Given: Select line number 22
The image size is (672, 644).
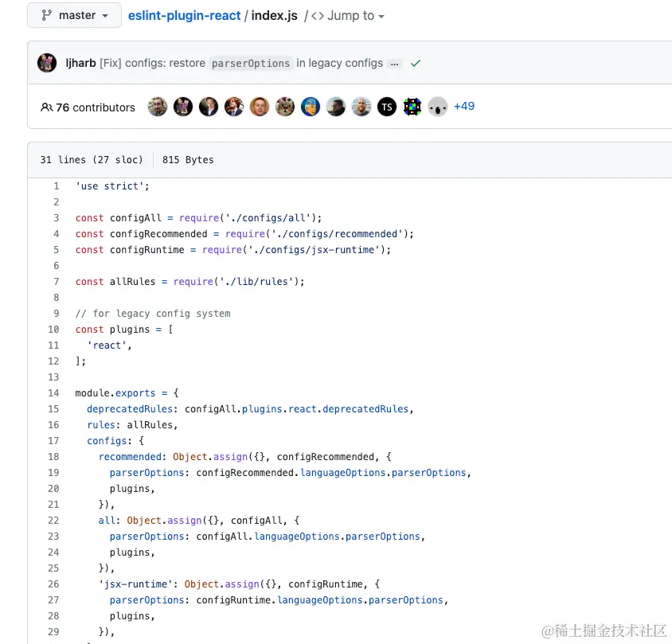Looking at the screenshot, I should pyautogui.click(x=53, y=521).
